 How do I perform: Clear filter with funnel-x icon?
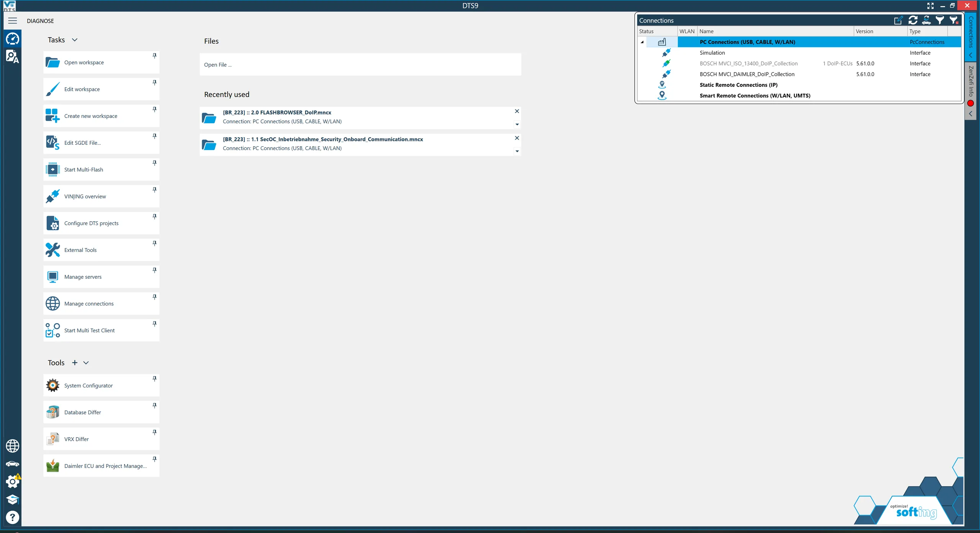point(954,20)
